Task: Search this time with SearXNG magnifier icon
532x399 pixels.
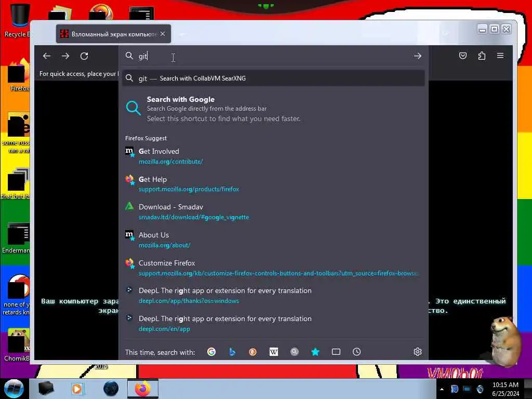Action: (295, 352)
